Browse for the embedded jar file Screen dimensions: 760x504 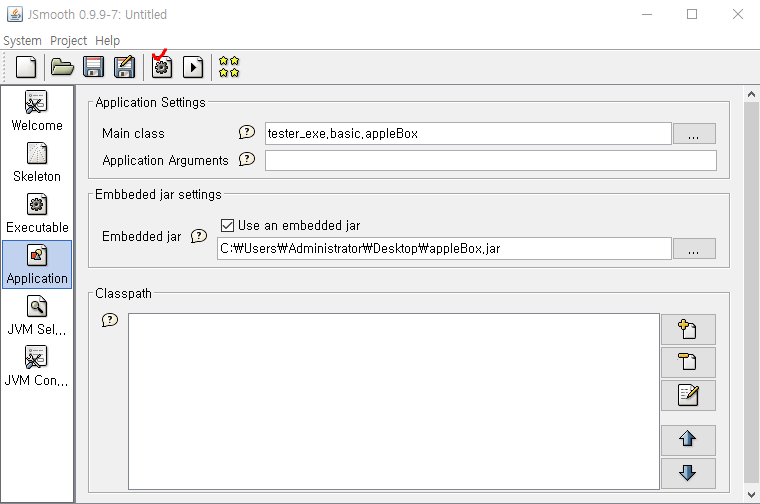click(x=694, y=249)
